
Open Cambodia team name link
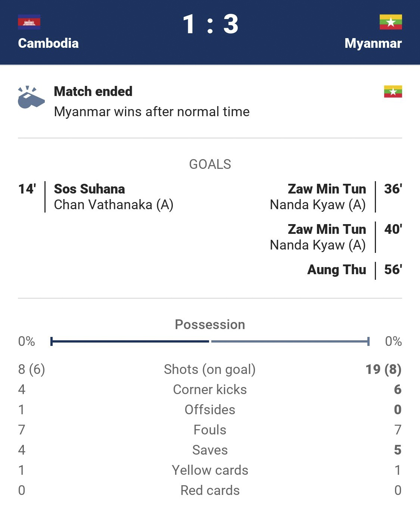click(x=48, y=43)
